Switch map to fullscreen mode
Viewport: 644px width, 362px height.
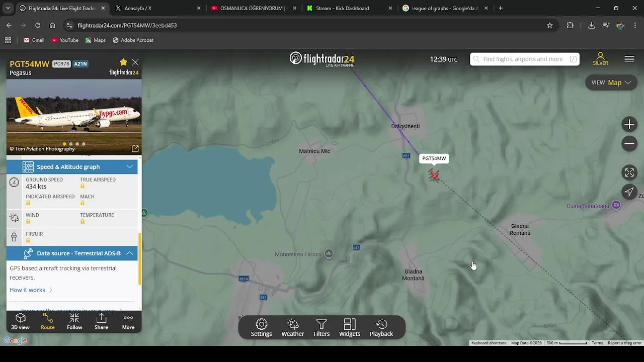(629, 172)
